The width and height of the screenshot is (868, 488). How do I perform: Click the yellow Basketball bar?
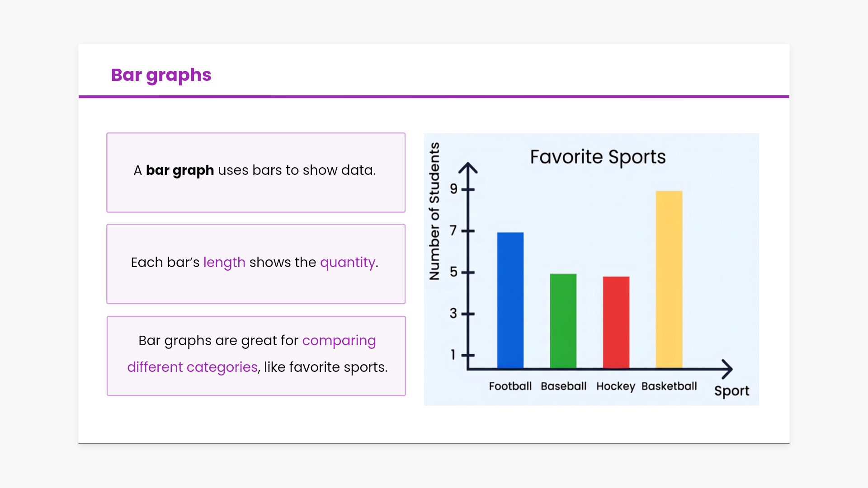(x=669, y=279)
